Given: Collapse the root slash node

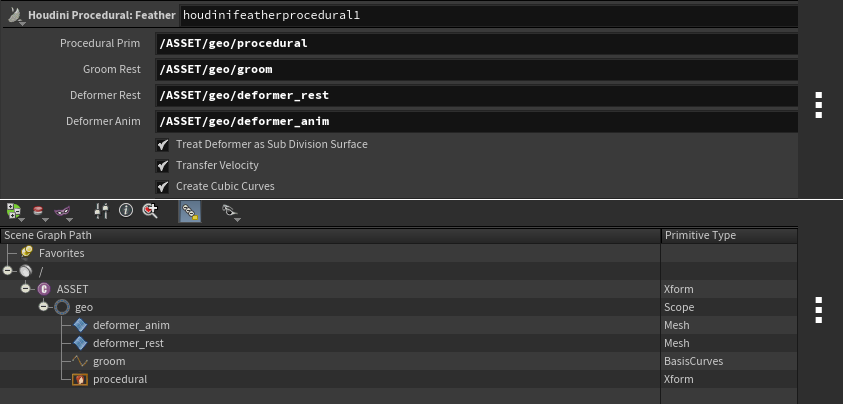Looking at the screenshot, I should click(7, 271).
